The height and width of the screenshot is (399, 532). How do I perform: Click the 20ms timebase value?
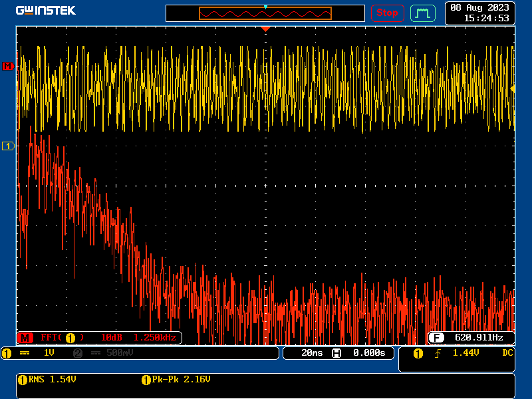[x=312, y=353]
